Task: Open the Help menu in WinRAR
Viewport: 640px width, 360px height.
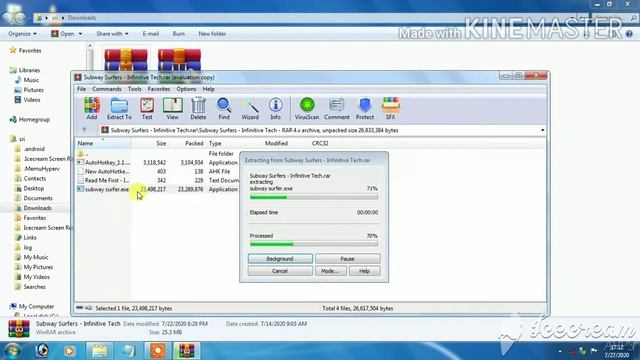Action: [209, 89]
